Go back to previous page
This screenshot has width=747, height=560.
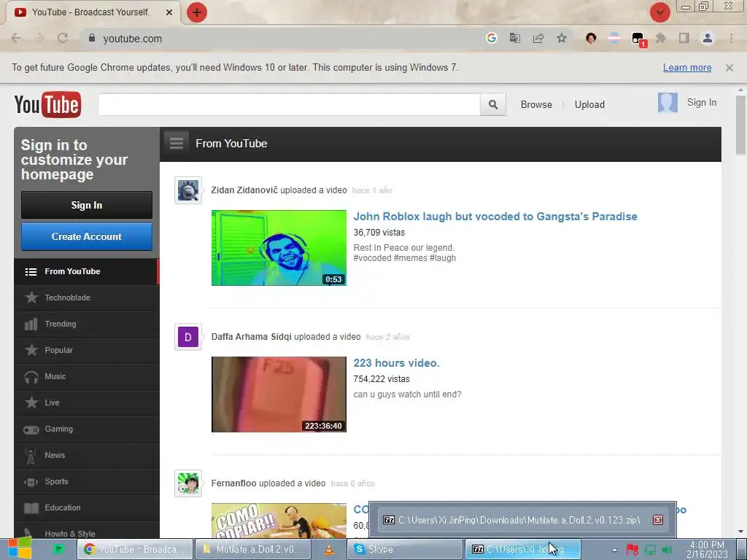[x=16, y=38]
